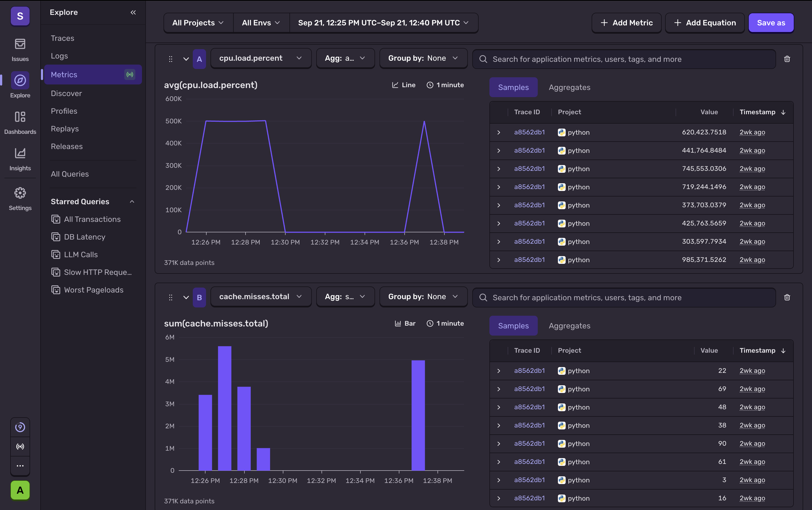Collapse the Explore panel with double-chevron
This screenshot has width=812, height=510.
(133, 12)
